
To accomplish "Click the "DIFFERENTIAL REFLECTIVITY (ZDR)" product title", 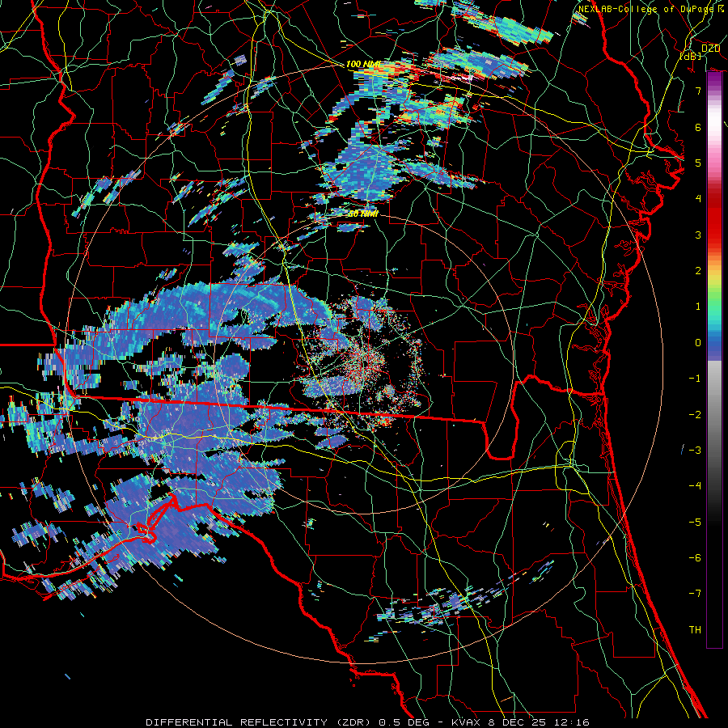I will tap(258, 722).
